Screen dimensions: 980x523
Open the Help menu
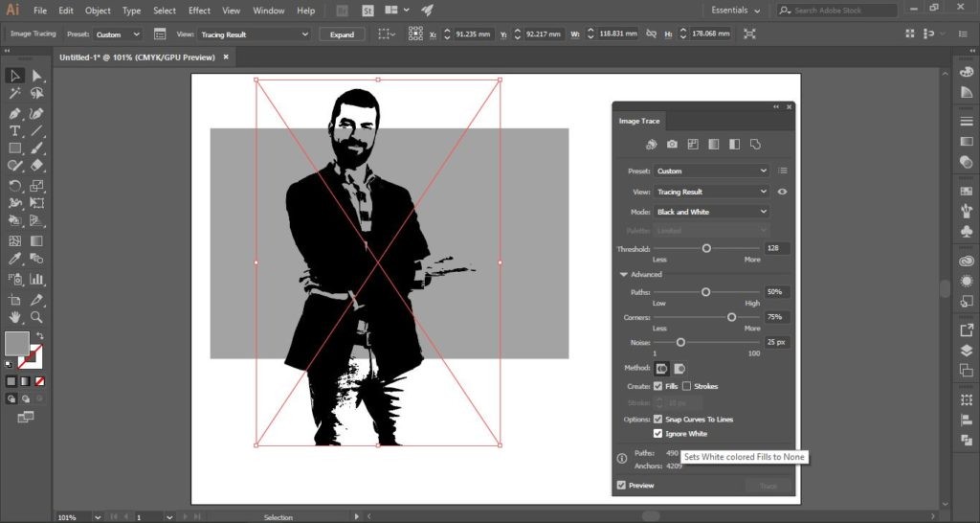[305, 11]
